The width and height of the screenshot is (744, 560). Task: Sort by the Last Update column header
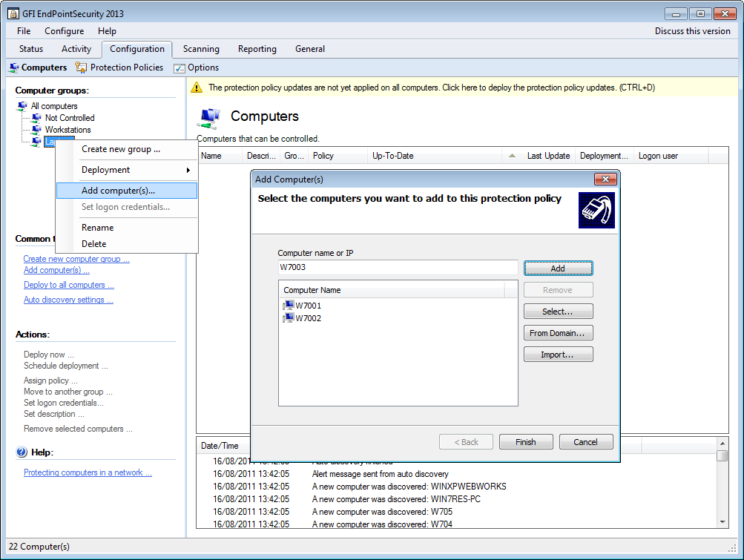pyautogui.click(x=548, y=156)
